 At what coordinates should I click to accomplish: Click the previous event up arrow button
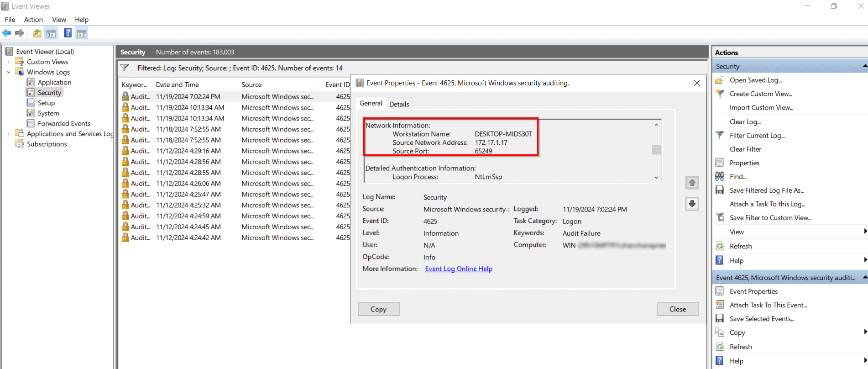(692, 183)
